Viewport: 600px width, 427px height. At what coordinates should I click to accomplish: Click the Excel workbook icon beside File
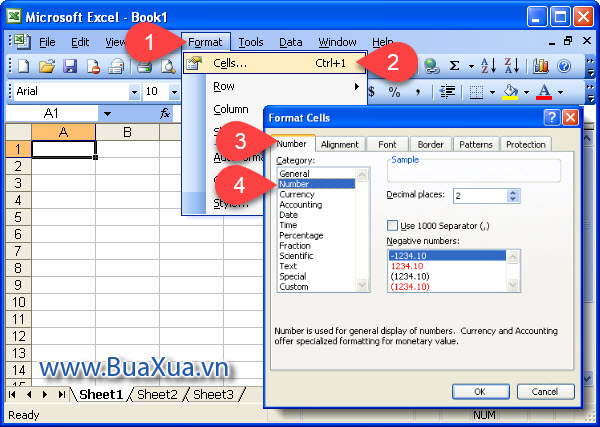coord(22,42)
